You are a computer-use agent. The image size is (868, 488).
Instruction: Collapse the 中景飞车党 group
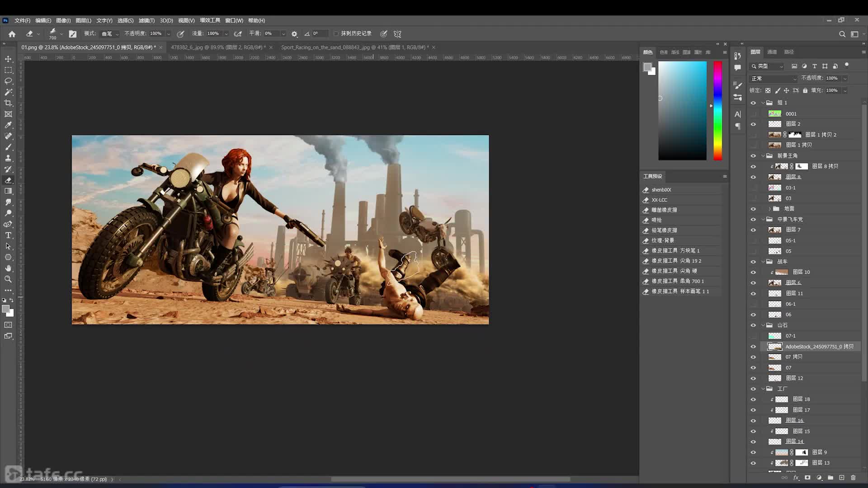[763, 219]
